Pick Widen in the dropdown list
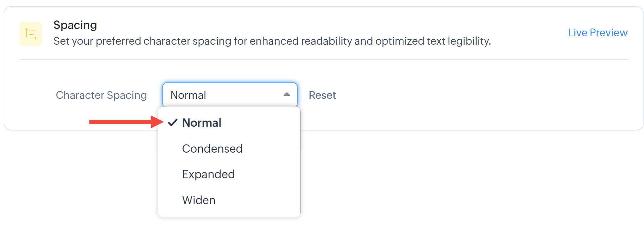Image resolution: width=644 pixels, height=239 pixels. click(199, 200)
